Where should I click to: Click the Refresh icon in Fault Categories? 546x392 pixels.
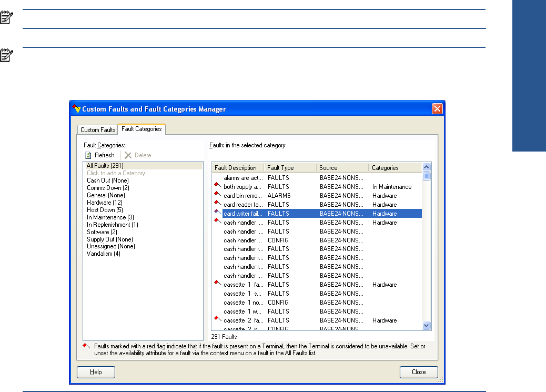(88, 155)
